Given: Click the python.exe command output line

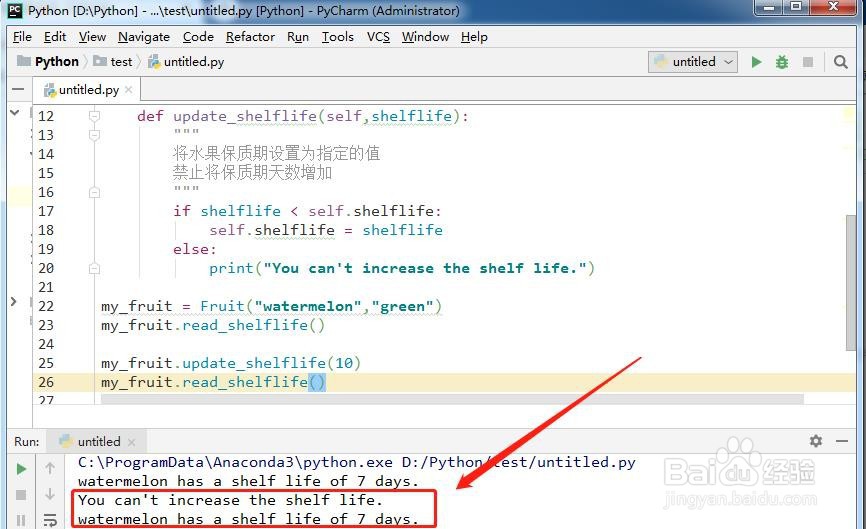Looking at the screenshot, I should coord(357,462).
